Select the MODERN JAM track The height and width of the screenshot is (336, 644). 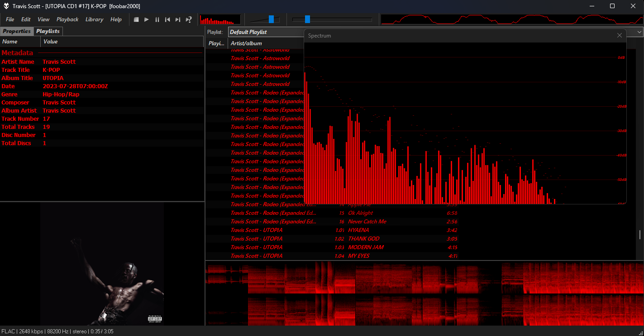point(366,247)
